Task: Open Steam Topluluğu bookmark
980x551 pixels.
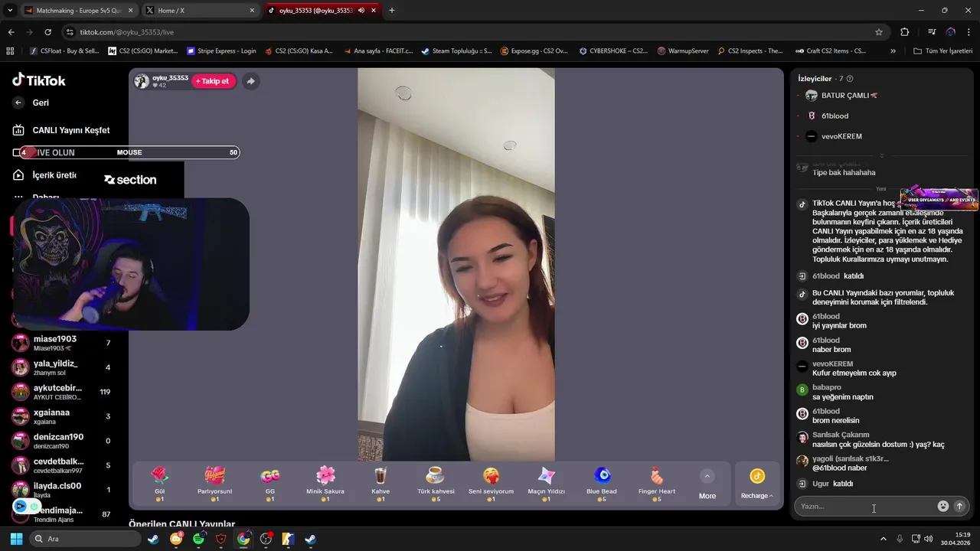Action: pos(456,51)
